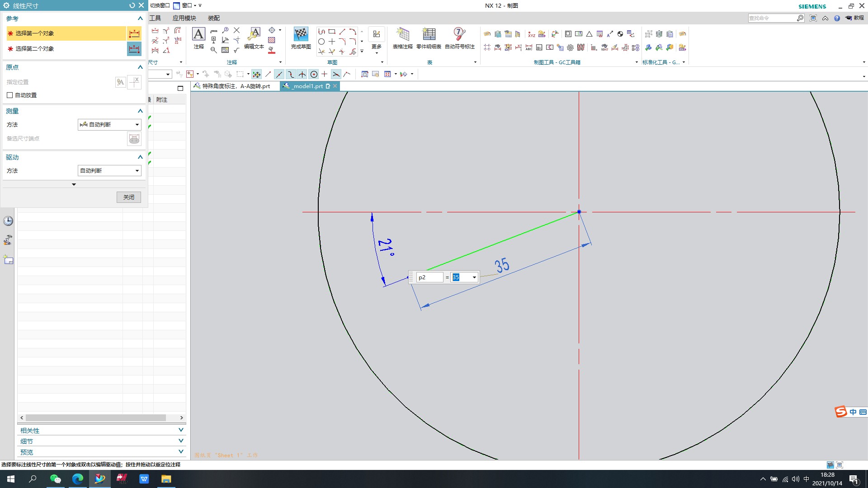Open the p2 value dropdown arrow

(x=474, y=277)
